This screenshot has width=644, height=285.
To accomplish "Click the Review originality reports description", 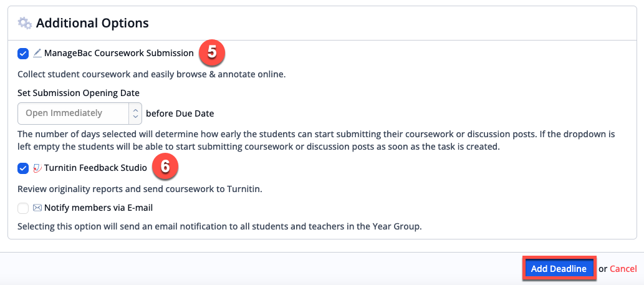I will click(x=140, y=190).
